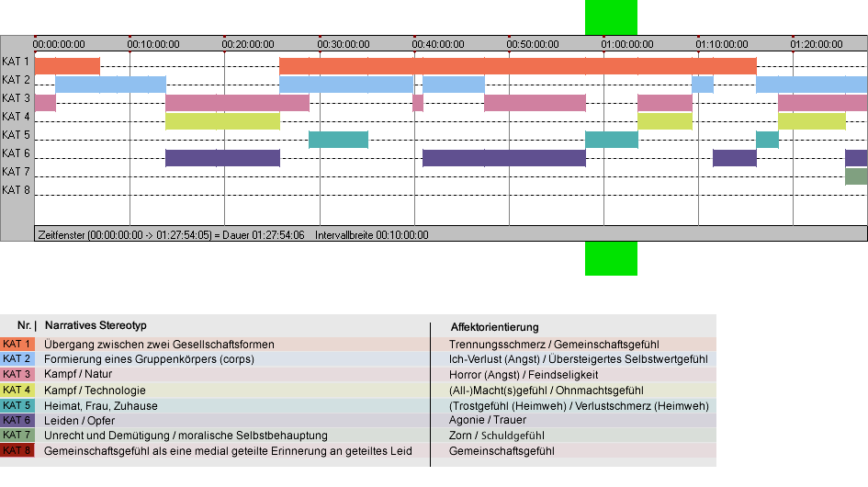Select the short orange KAT 1 segment at timeline start

[x=67, y=66]
